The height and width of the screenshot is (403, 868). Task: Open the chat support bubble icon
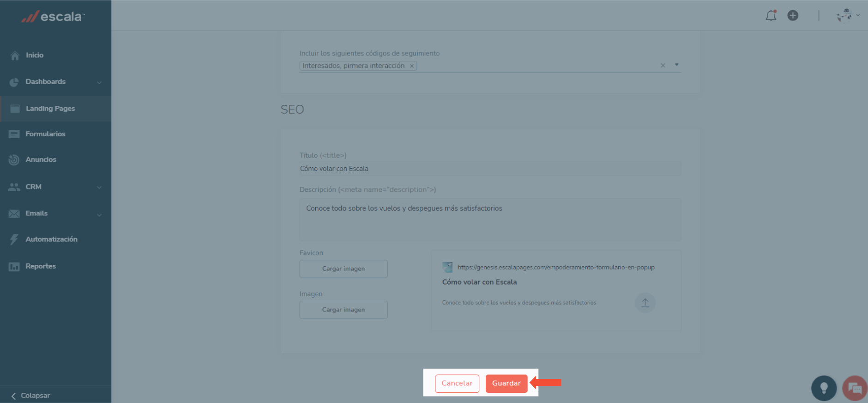(855, 388)
